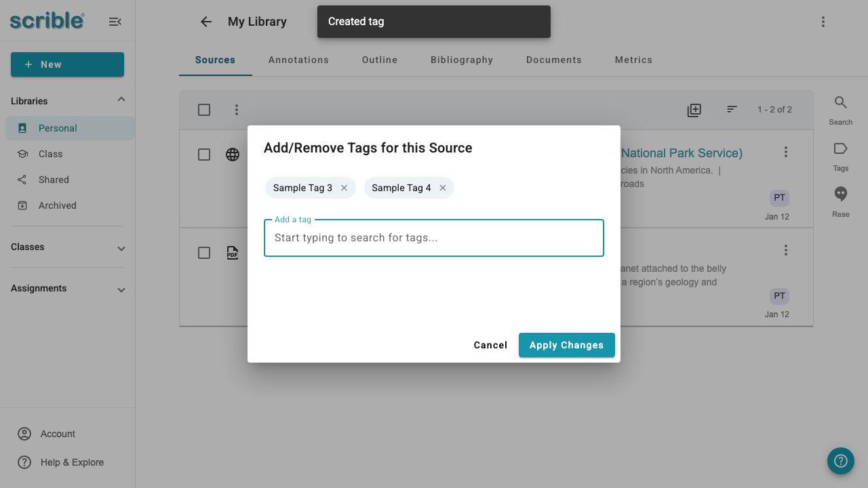The width and height of the screenshot is (868, 488).
Task: Open the Class library
Action: click(70, 154)
